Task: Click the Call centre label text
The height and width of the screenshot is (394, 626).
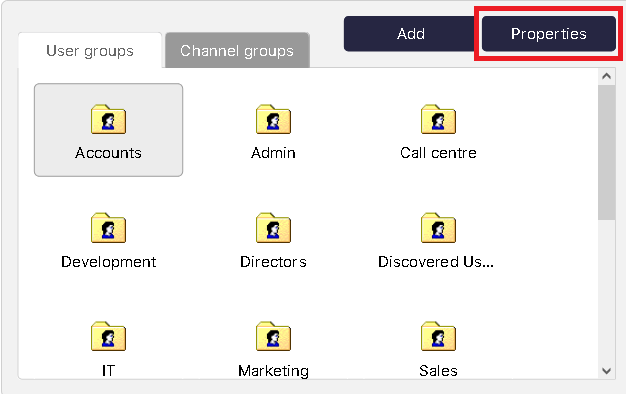Action: coord(438,153)
